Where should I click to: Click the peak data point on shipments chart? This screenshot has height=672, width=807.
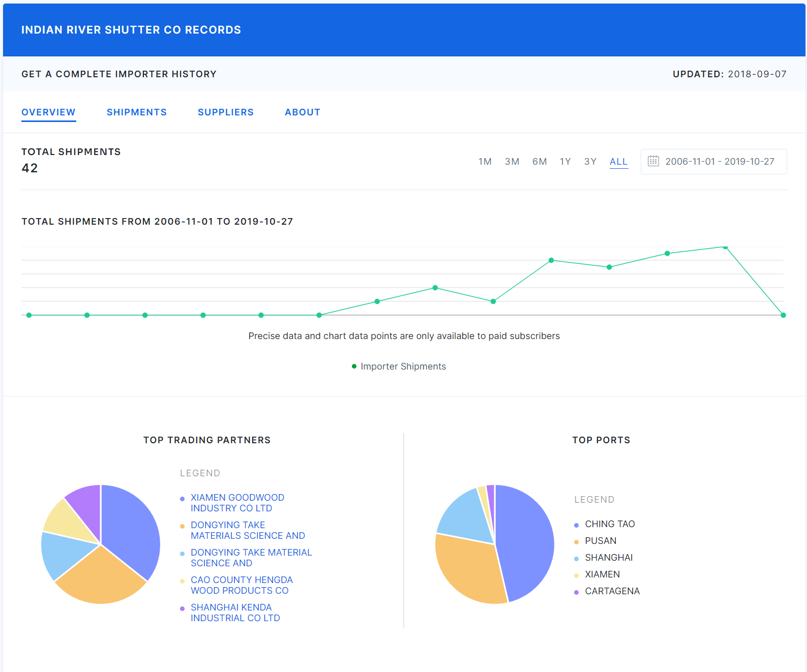[x=725, y=247]
